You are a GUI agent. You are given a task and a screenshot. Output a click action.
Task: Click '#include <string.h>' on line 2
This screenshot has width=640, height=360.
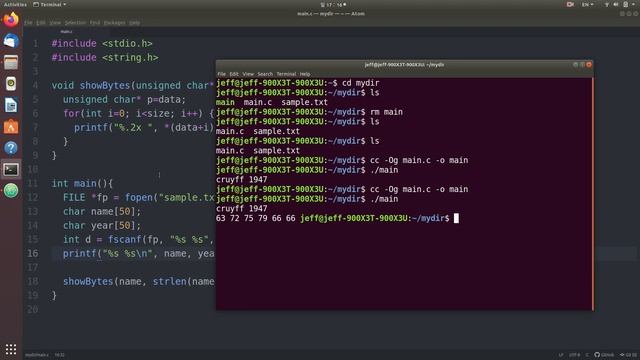(x=105, y=57)
